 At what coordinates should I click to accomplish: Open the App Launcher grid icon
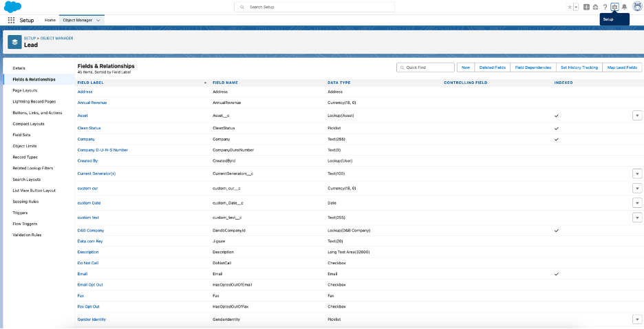tap(11, 20)
